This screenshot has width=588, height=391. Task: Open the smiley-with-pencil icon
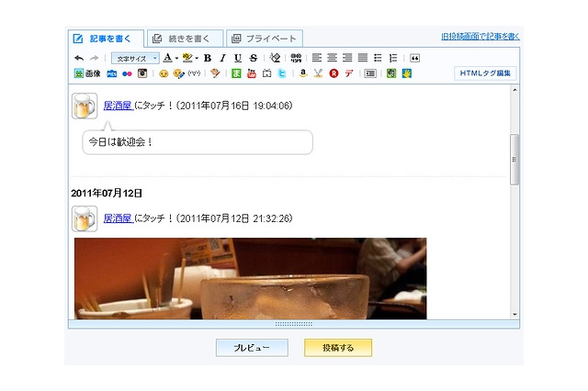[179, 73]
